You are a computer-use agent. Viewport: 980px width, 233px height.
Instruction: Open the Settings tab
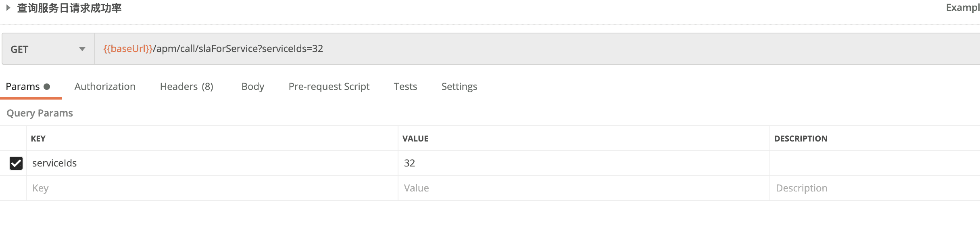tap(459, 87)
